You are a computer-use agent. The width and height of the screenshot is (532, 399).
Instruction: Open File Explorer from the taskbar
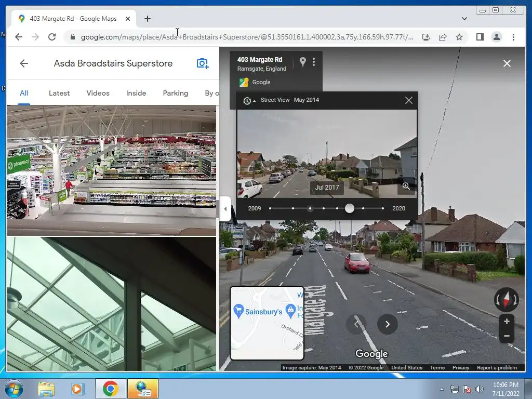point(46,389)
